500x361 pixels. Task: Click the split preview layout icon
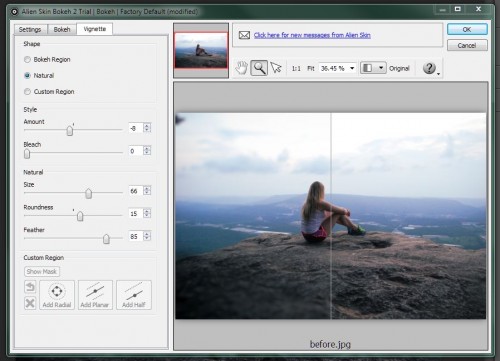pos(368,68)
